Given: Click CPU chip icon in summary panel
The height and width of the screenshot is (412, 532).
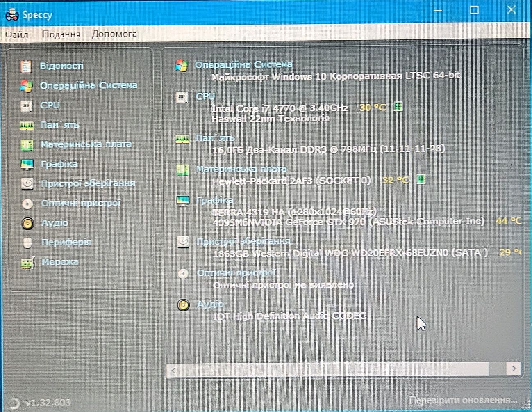Looking at the screenshot, I should pyautogui.click(x=182, y=97).
